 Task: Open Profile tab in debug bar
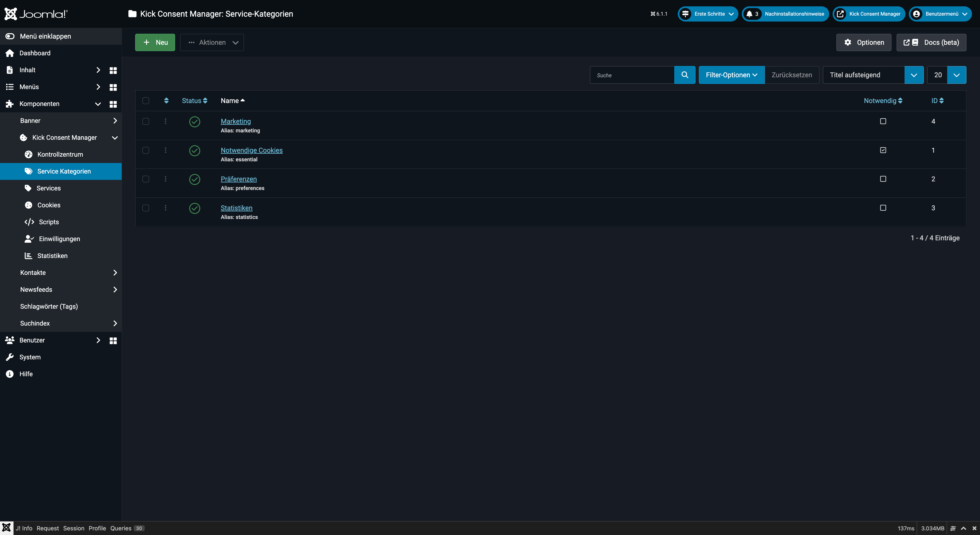[x=97, y=528]
